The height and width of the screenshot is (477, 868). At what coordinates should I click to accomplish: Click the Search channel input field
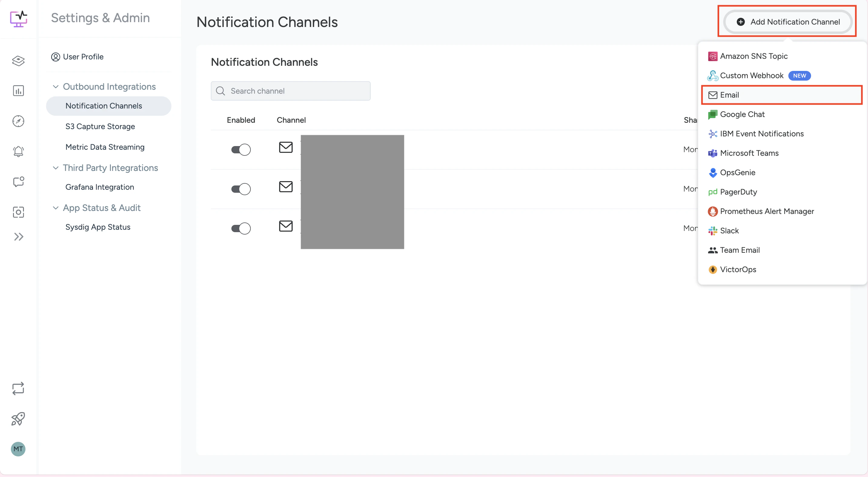[290, 91]
